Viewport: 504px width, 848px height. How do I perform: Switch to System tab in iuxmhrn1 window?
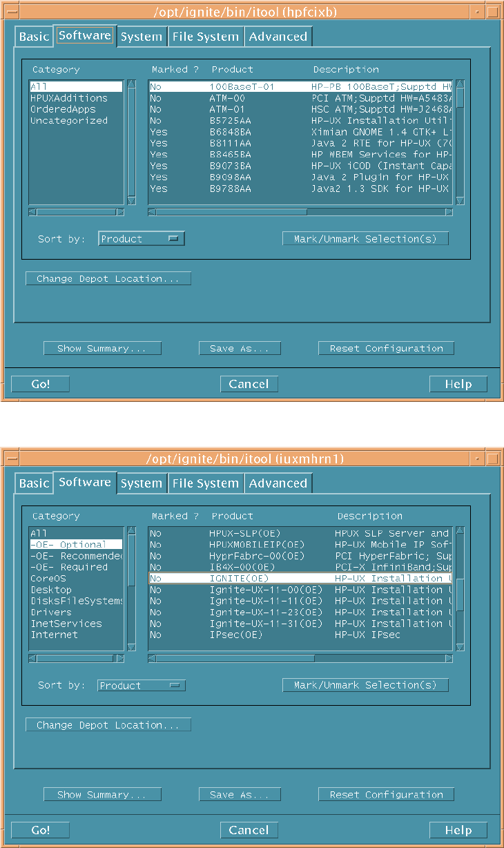pos(142,483)
